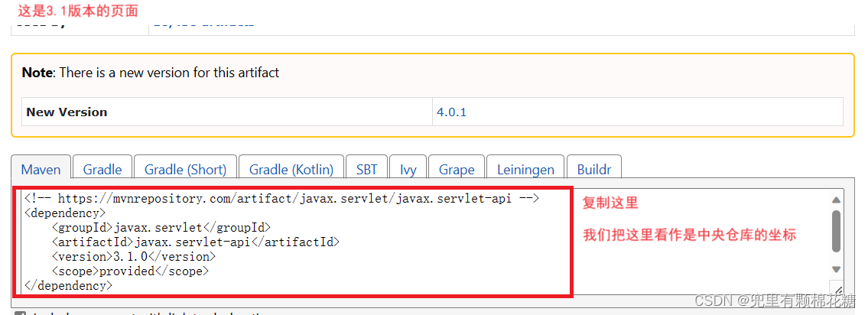Click the scroll up arrow of the snippet box
The height and width of the screenshot is (315, 868).
point(836,200)
